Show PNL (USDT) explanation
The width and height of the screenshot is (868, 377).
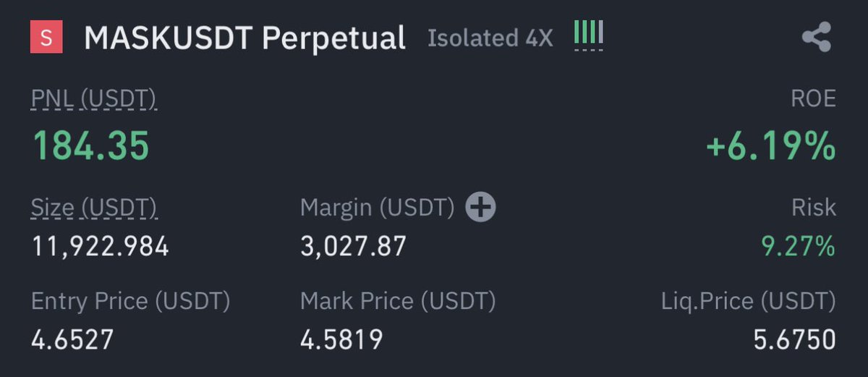[x=94, y=99]
